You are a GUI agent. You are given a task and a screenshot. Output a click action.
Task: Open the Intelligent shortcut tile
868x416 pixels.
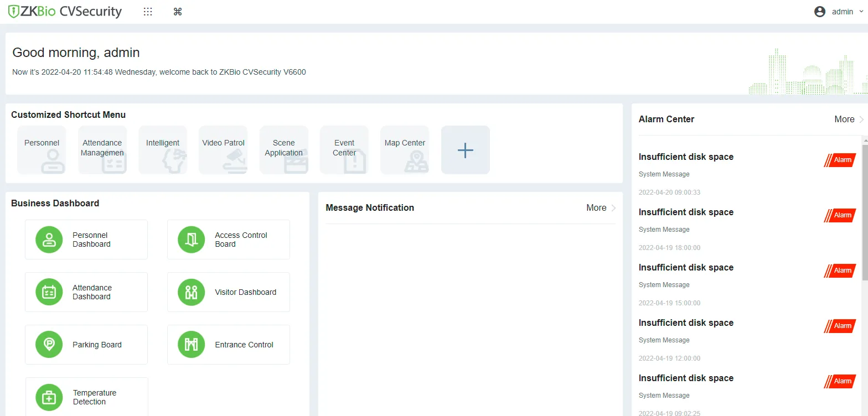tap(163, 150)
